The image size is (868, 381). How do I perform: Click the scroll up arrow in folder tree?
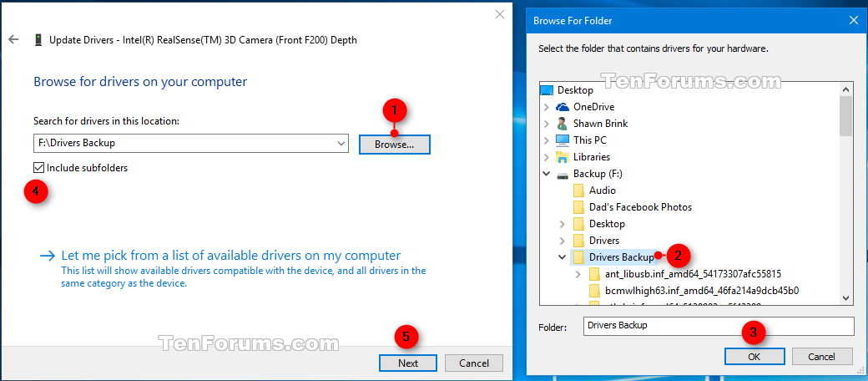pos(845,89)
